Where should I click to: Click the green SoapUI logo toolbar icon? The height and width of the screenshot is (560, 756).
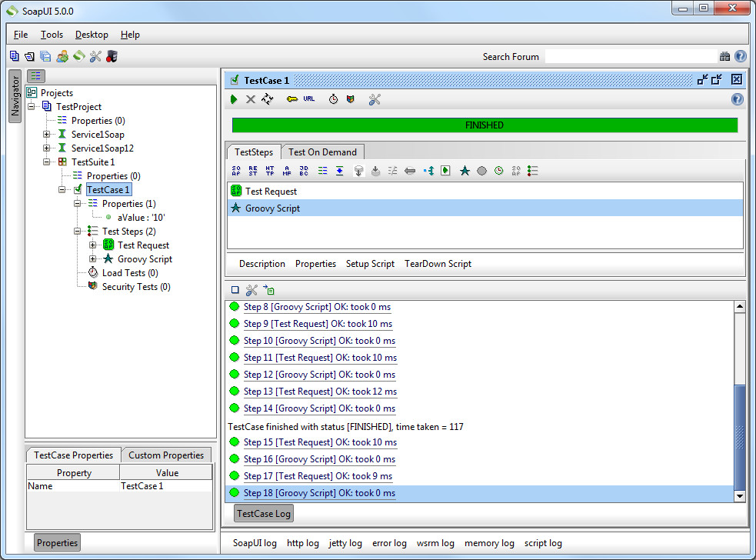tap(79, 56)
